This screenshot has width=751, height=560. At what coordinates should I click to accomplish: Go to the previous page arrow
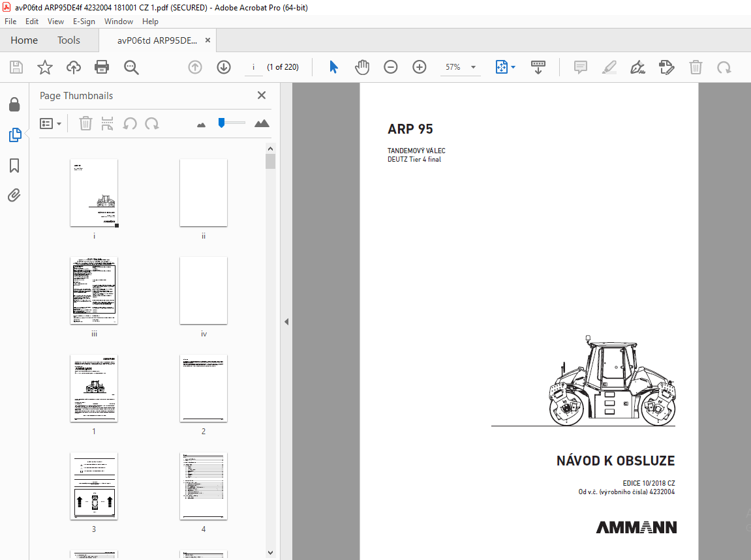195,67
